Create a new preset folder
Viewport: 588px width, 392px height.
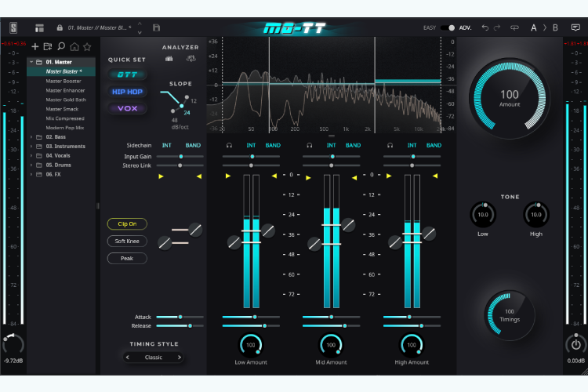[x=48, y=46]
